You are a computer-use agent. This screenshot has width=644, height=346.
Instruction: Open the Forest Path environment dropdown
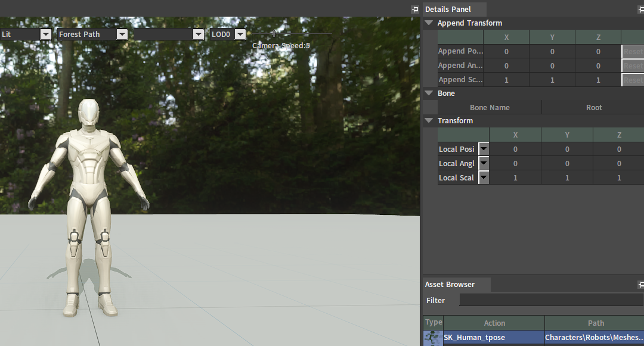122,35
